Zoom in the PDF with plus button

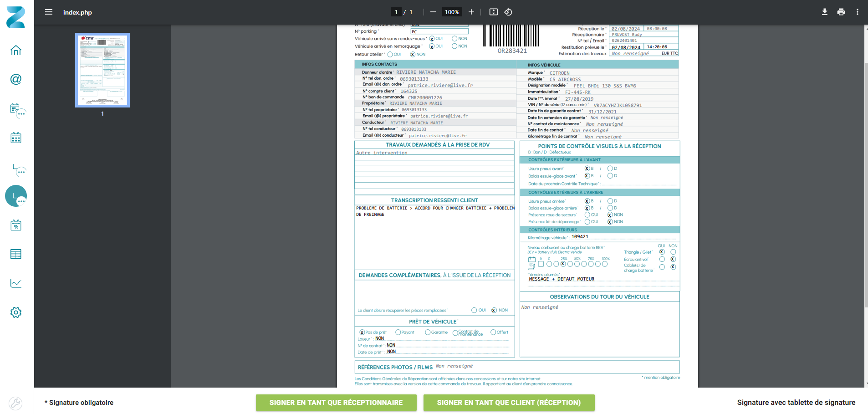click(x=471, y=12)
